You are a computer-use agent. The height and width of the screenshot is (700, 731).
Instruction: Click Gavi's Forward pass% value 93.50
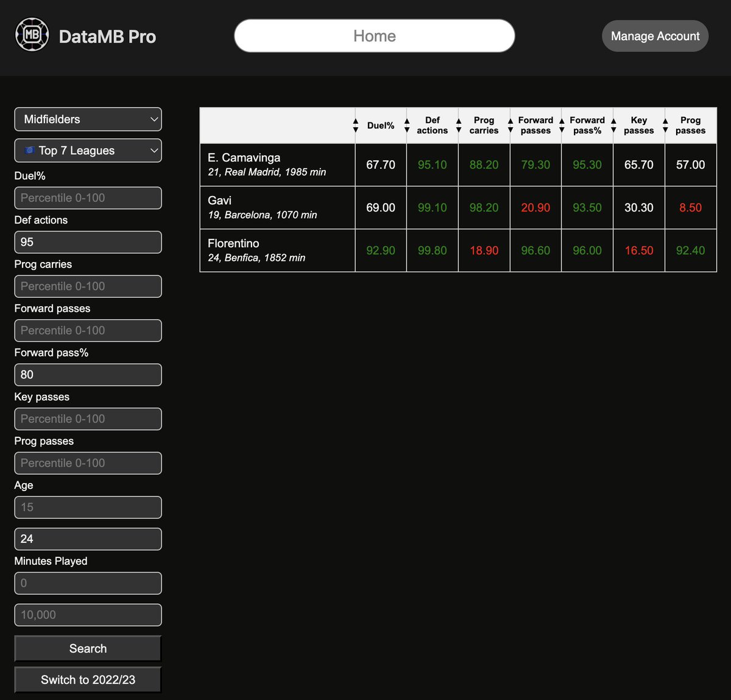pos(587,207)
